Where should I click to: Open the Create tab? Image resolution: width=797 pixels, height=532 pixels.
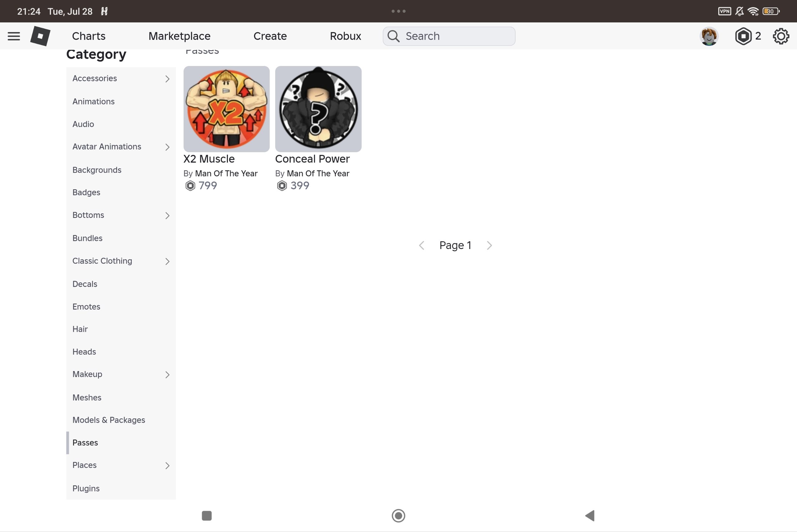[270, 36]
